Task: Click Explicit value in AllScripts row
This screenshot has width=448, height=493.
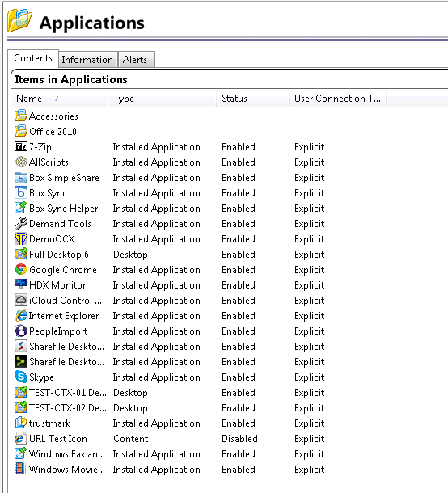Action: (x=309, y=162)
